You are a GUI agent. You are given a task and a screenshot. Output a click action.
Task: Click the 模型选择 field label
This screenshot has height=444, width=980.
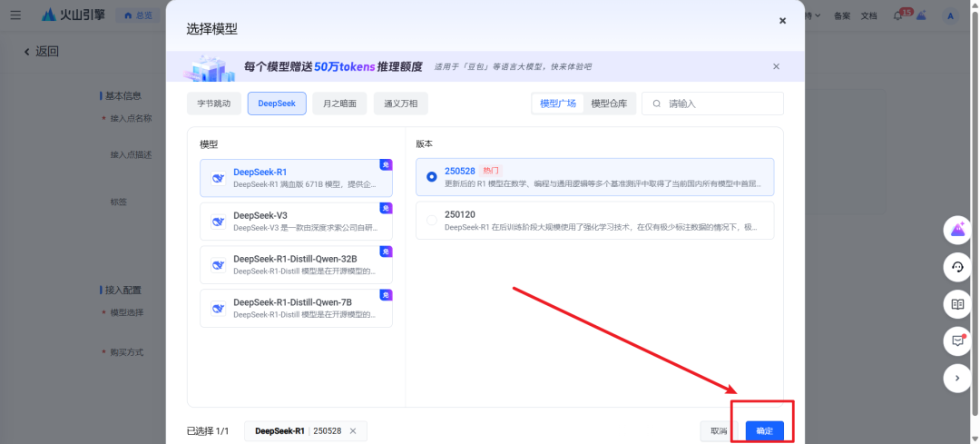tap(126, 312)
